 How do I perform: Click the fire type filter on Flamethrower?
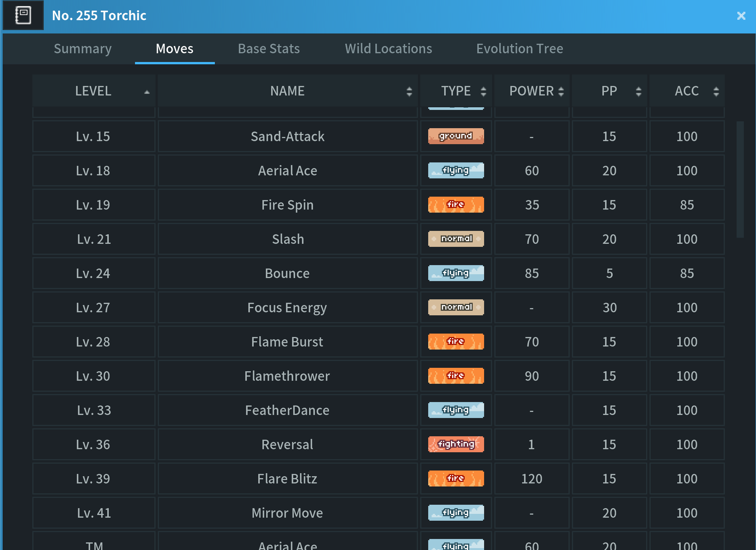[x=456, y=375]
